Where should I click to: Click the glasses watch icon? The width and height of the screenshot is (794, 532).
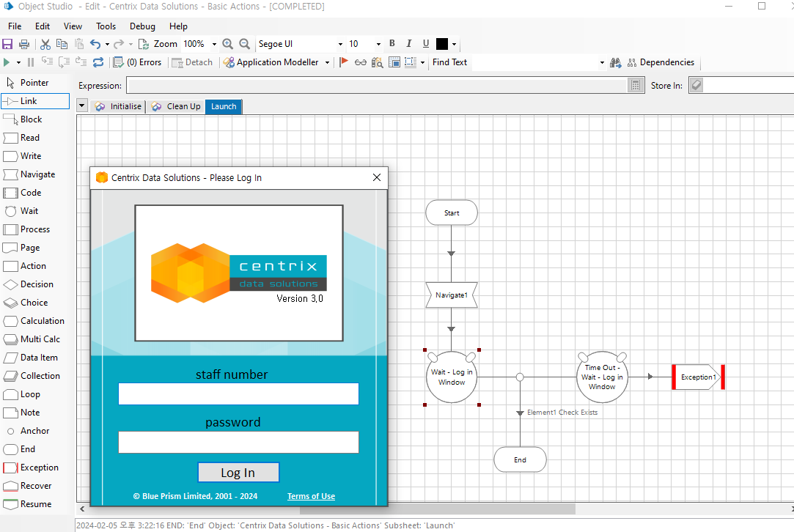[361, 62]
